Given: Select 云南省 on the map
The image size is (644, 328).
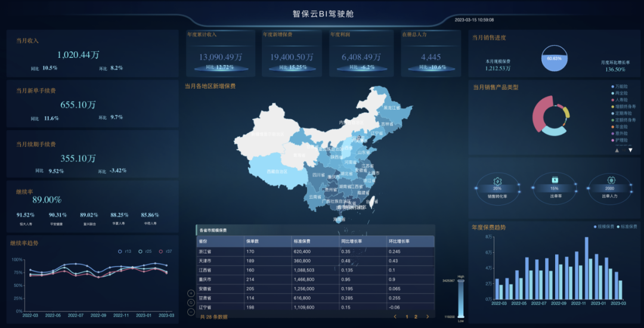Looking at the screenshot, I should (314, 197).
